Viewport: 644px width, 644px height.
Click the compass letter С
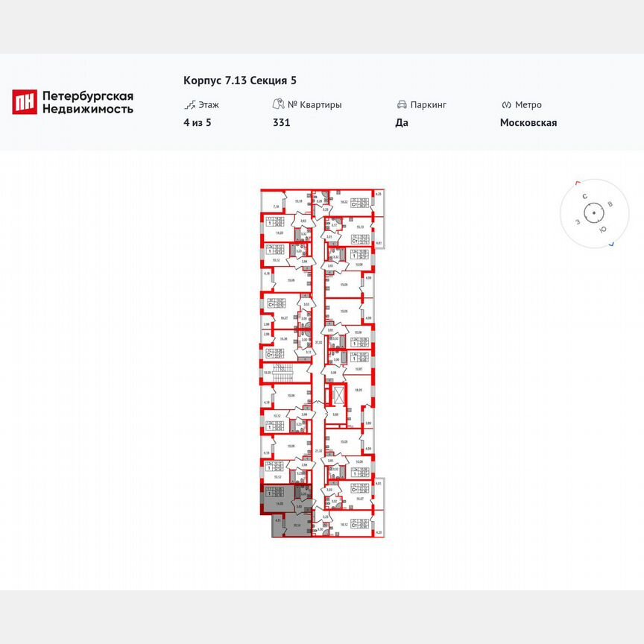point(584,197)
